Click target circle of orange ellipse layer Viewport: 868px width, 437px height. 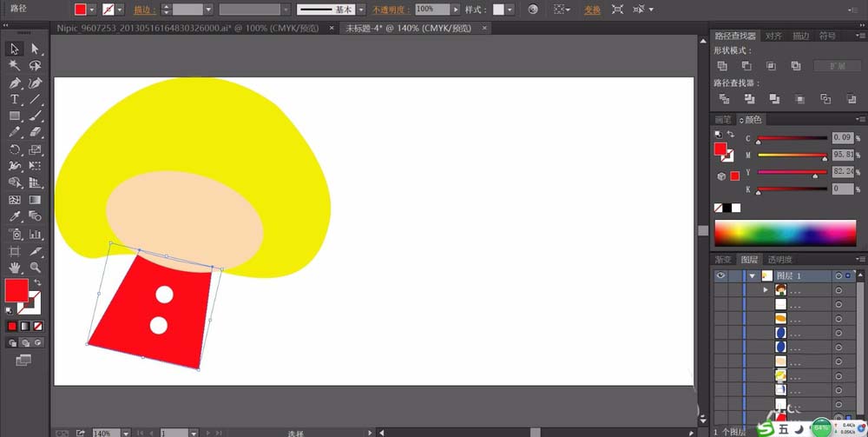(x=838, y=319)
